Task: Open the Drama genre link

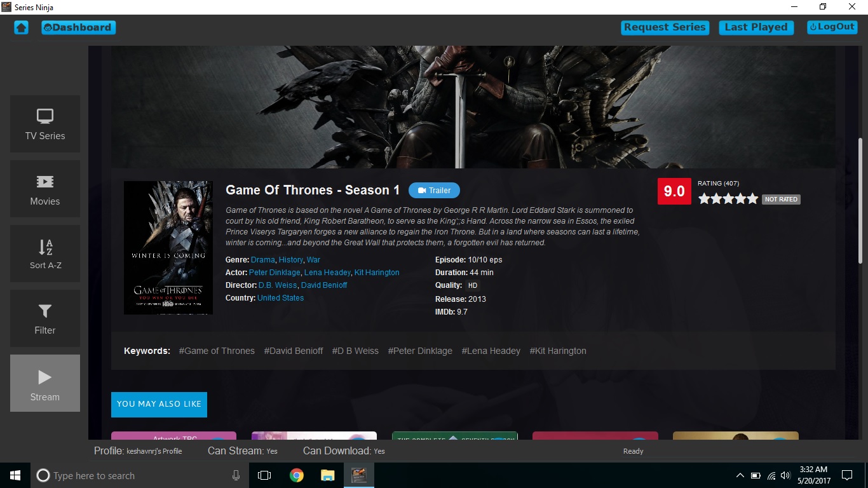Action: (x=263, y=260)
